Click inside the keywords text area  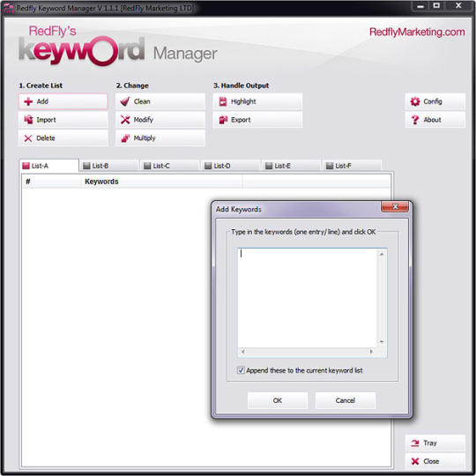308,298
